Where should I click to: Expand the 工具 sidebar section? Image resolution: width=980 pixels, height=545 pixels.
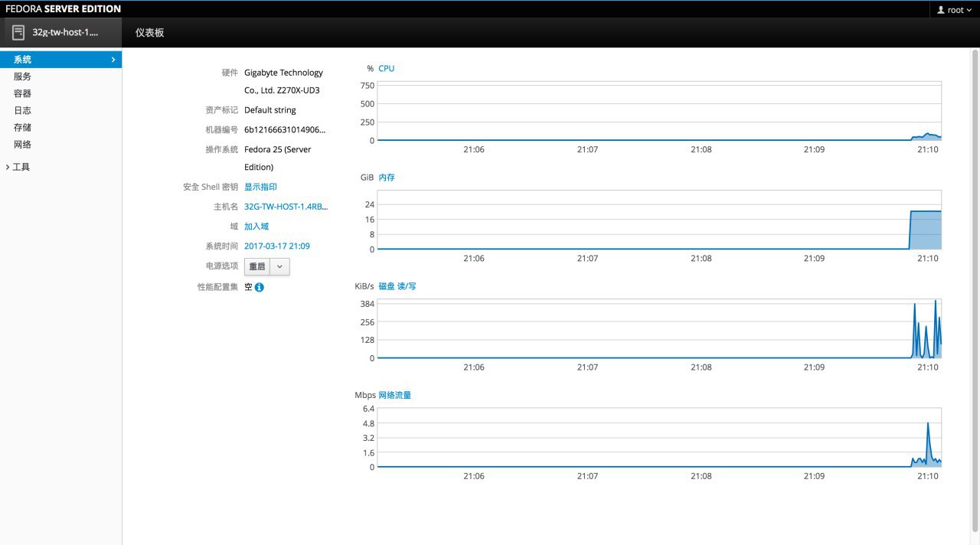(x=18, y=167)
